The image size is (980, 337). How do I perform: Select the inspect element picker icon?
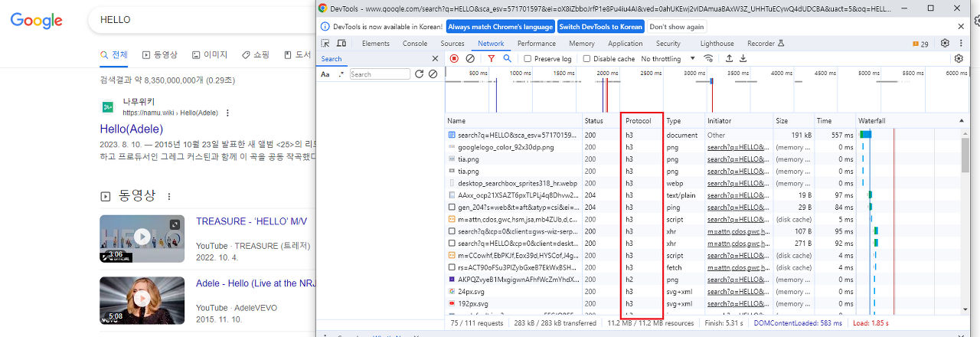[x=325, y=44]
